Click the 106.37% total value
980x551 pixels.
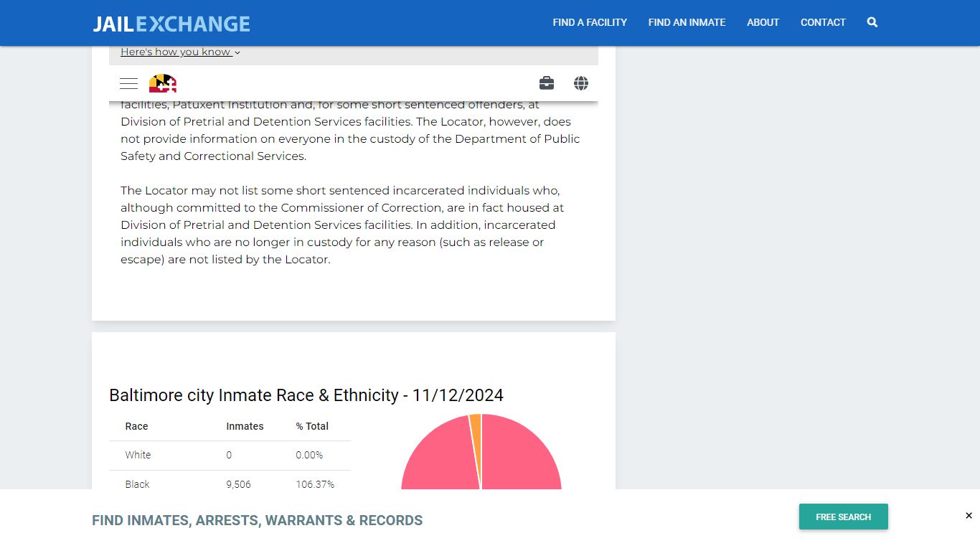(315, 484)
